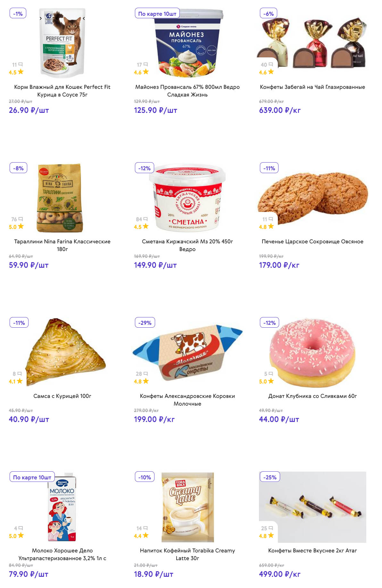
Task: Click the star rating icon on Донат Клубника
Action: pyautogui.click(x=271, y=381)
